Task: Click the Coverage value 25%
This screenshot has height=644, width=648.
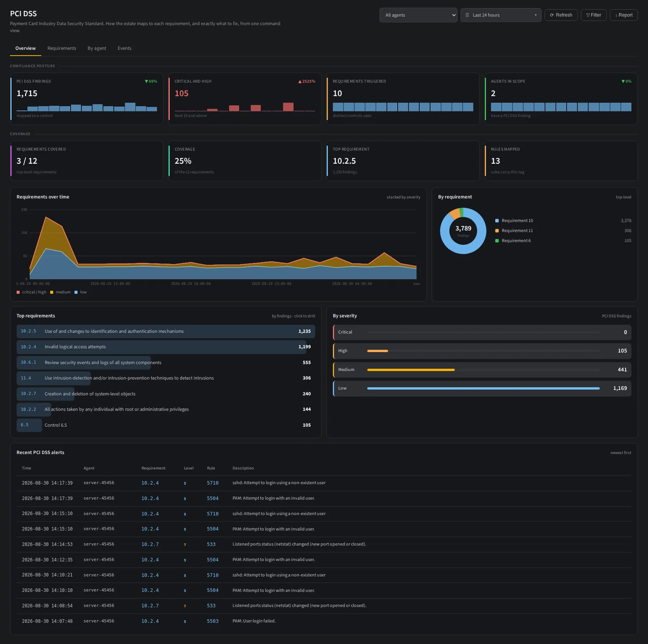Action: click(183, 161)
